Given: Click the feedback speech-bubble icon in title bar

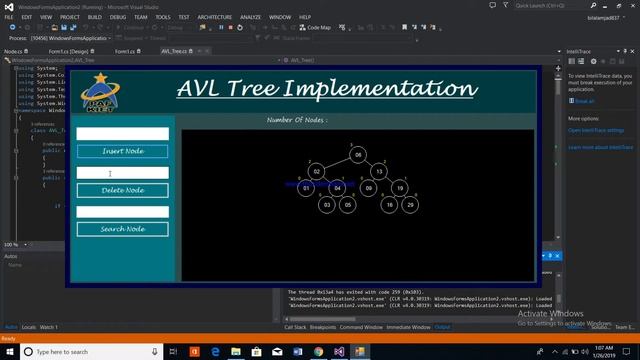Looking at the screenshot, I should (493, 5).
